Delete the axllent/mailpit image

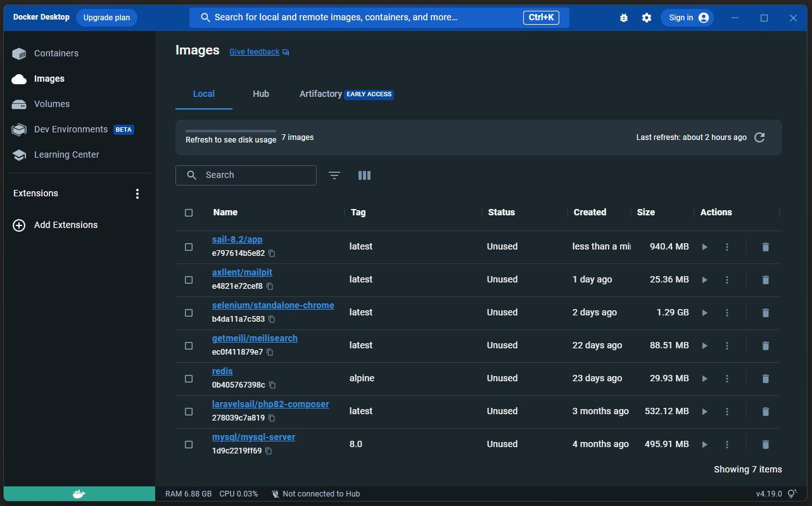(x=766, y=279)
